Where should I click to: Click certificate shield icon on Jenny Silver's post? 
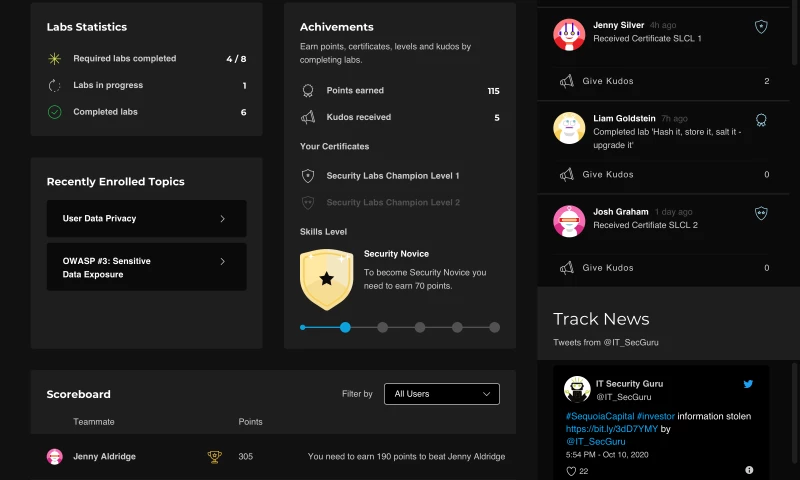761,27
